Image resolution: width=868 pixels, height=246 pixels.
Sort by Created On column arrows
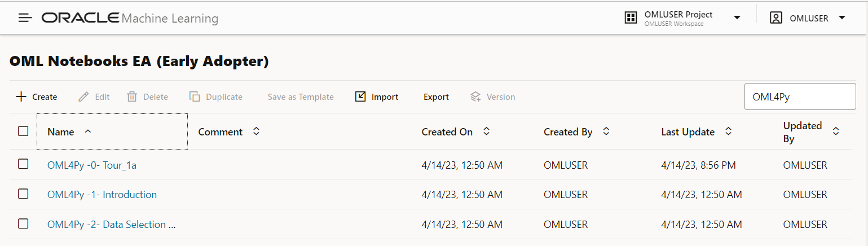point(486,131)
